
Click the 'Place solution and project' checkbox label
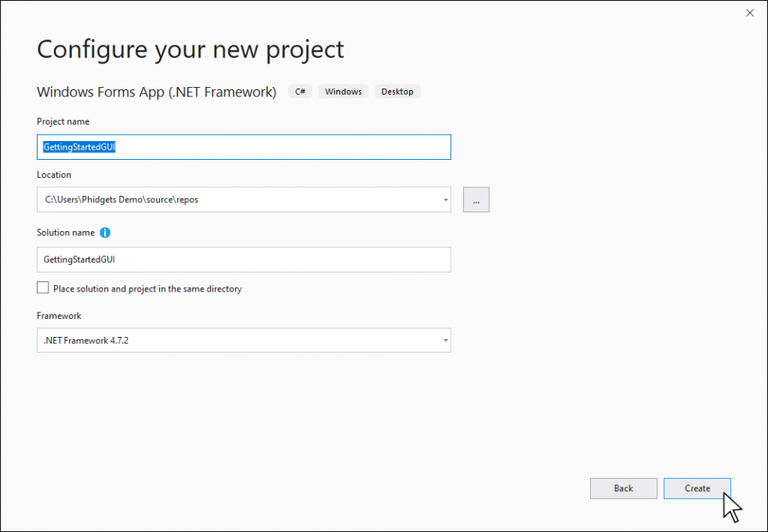[x=147, y=289]
